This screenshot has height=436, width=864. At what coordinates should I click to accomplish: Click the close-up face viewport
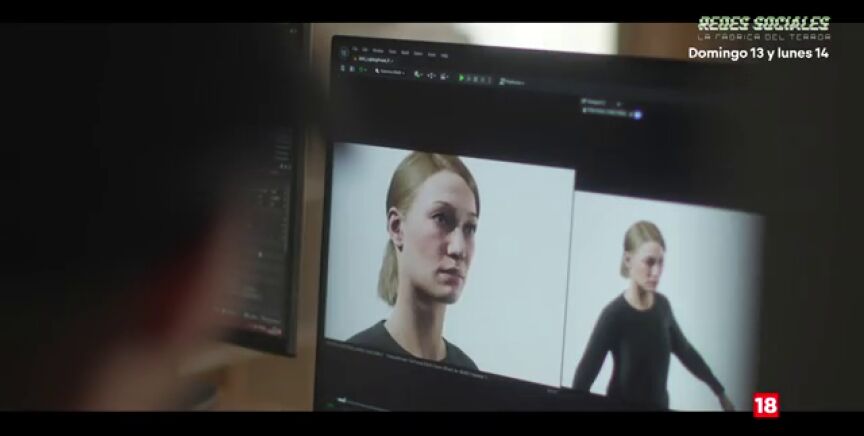tap(450, 250)
